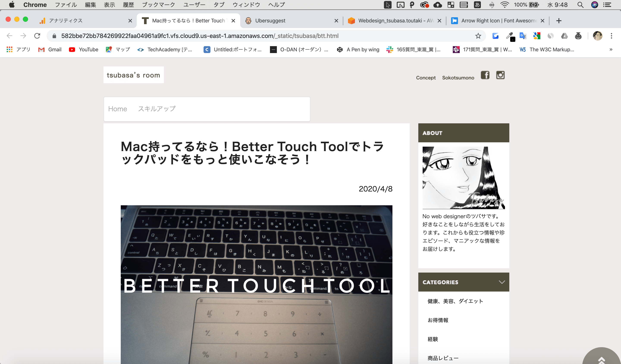
Task: Close the Ubersuggest tab
Action: coord(336,21)
